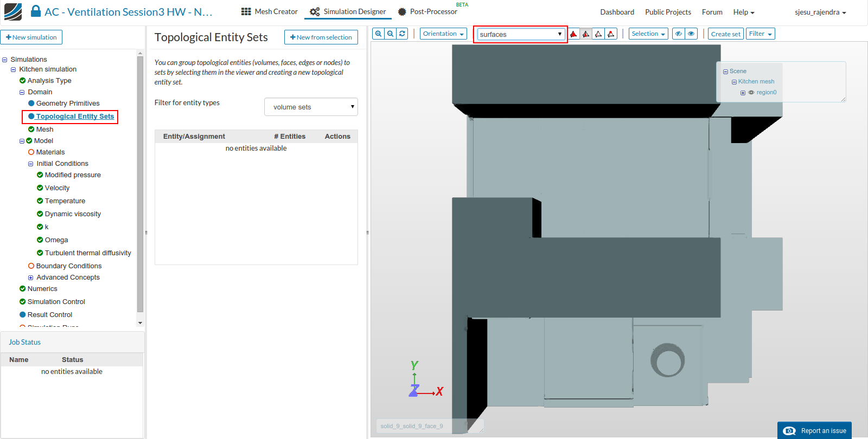Select the surfaces-with-edges render mode icon
The image size is (868, 439).
(586, 34)
